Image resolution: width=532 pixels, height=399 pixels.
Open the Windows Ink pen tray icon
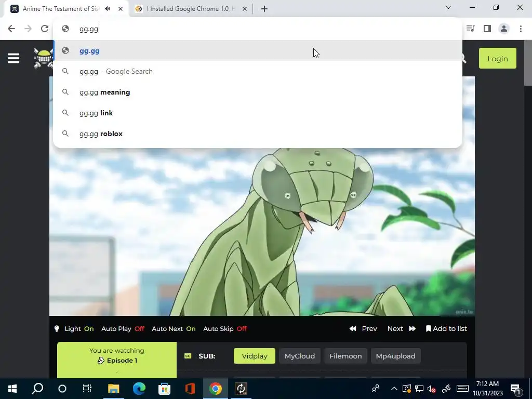446,389
